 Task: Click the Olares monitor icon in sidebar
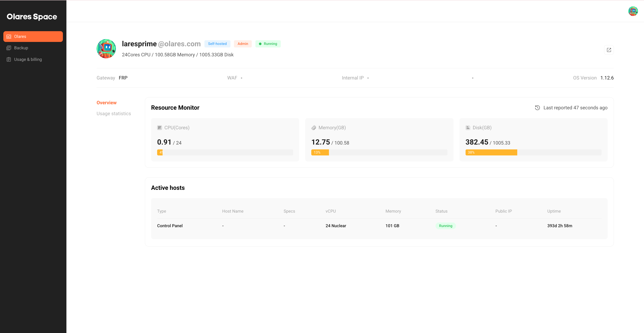click(9, 37)
